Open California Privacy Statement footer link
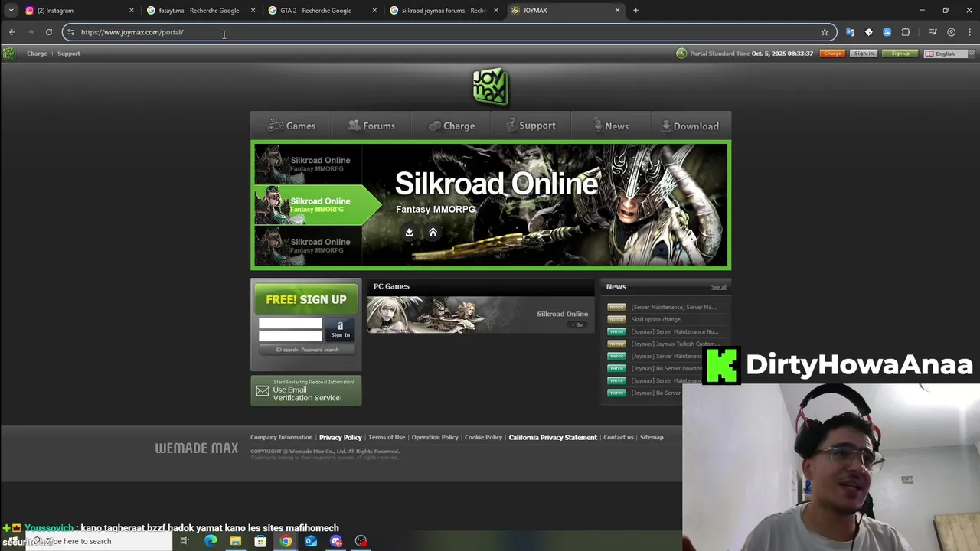Screen dimensions: 980x551 point(553,437)
